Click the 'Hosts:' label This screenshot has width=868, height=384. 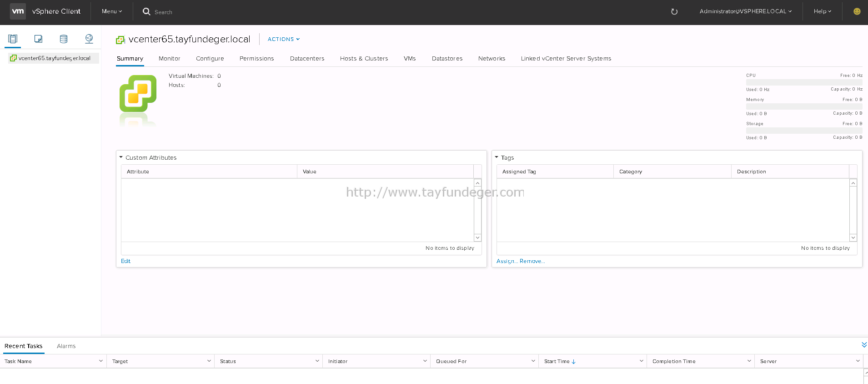coord(177,85)
